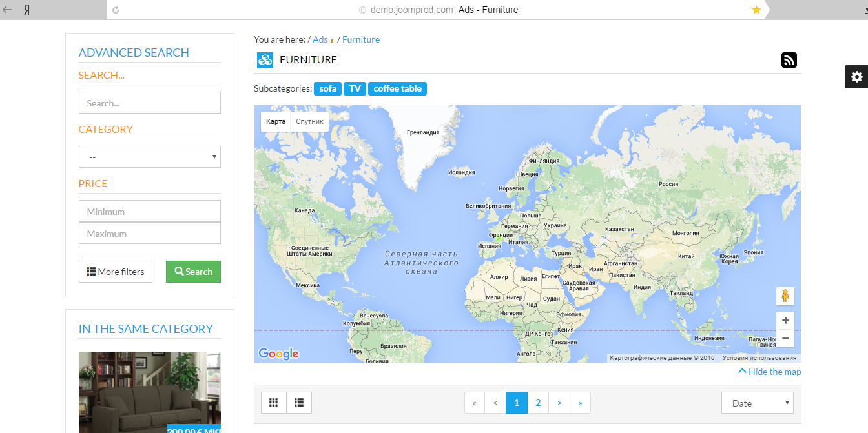
Task: Open the RSS feed icon
Action: (x=789, y=60)
